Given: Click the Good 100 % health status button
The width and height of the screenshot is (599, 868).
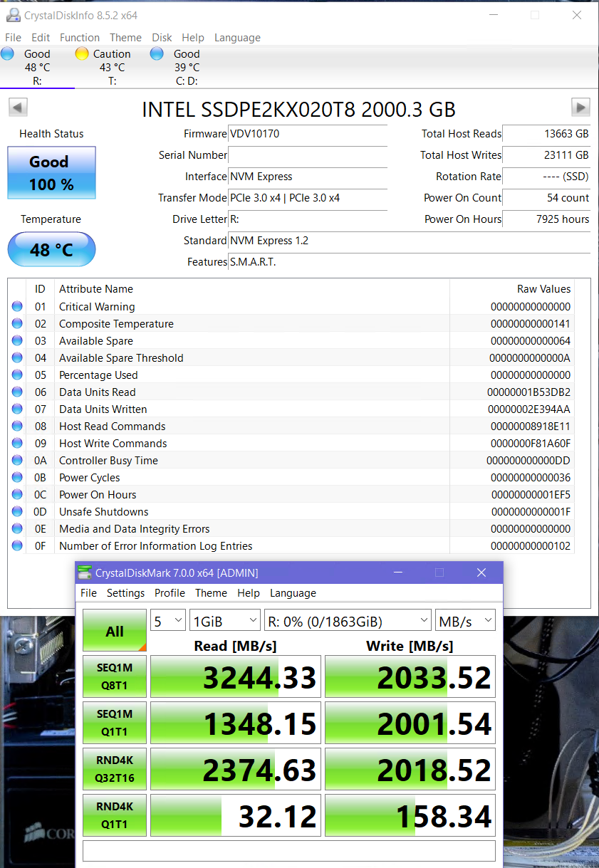Looking at the screenshot, I should pyautogui.click(x=51, y=173).
